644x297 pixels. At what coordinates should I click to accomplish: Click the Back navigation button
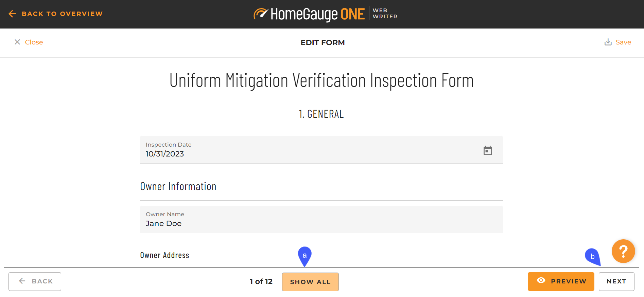tap(35, 281)
